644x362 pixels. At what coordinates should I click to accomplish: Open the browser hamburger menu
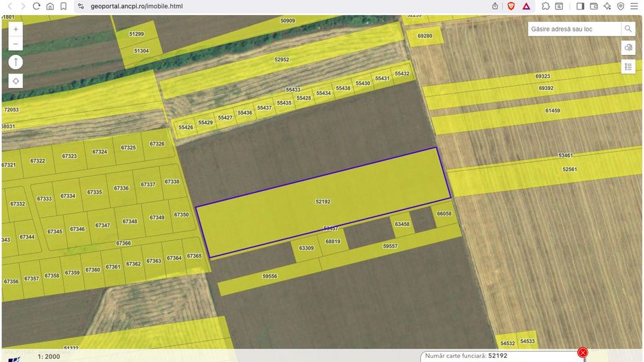tap(634, 6)
